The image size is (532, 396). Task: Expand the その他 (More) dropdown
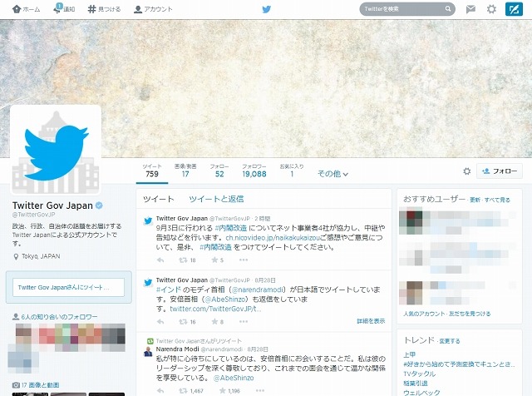click(332, 174)
